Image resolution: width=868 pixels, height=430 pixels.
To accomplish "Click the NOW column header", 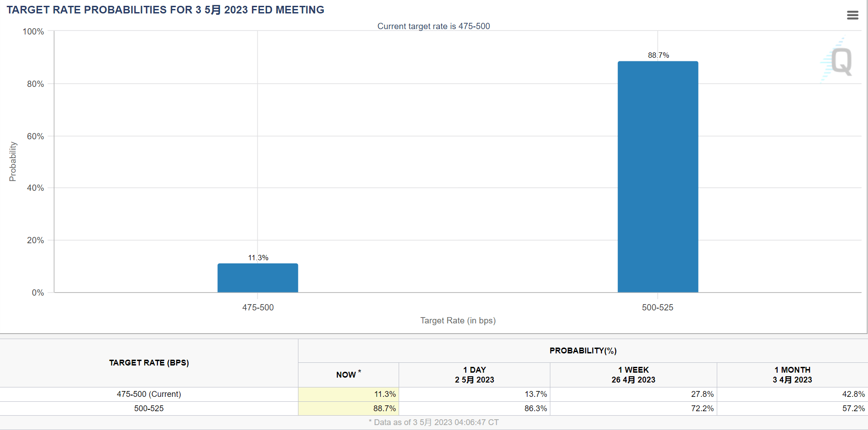I will tap(349, 374).
